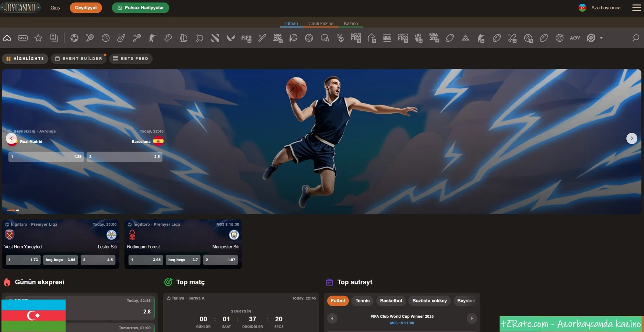Select Tennis filter in Top autrayt
Screen dimensions: 644x332
point(363,301)
